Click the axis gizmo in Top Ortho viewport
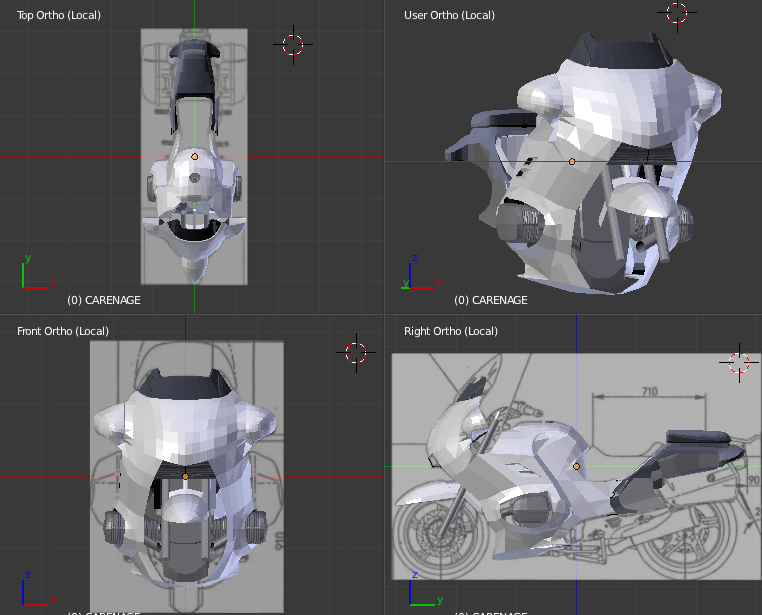The width and height of the screenshot is (762, 615). tap(32, 277)
